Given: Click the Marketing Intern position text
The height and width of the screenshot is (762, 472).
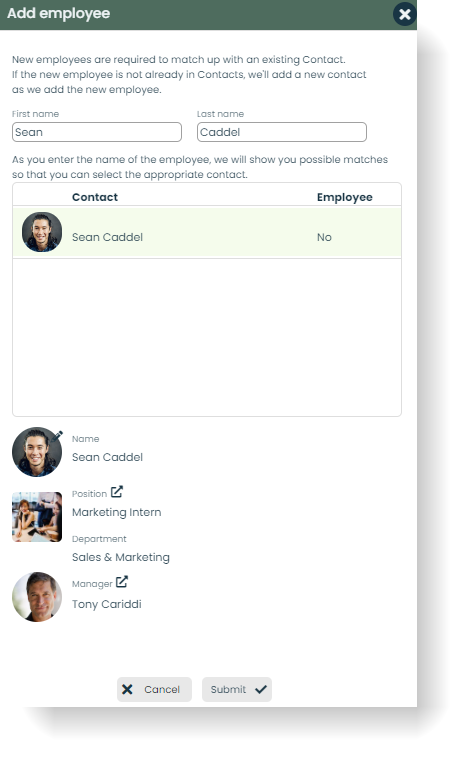Looking at the screenshot, I should point(116,512).
